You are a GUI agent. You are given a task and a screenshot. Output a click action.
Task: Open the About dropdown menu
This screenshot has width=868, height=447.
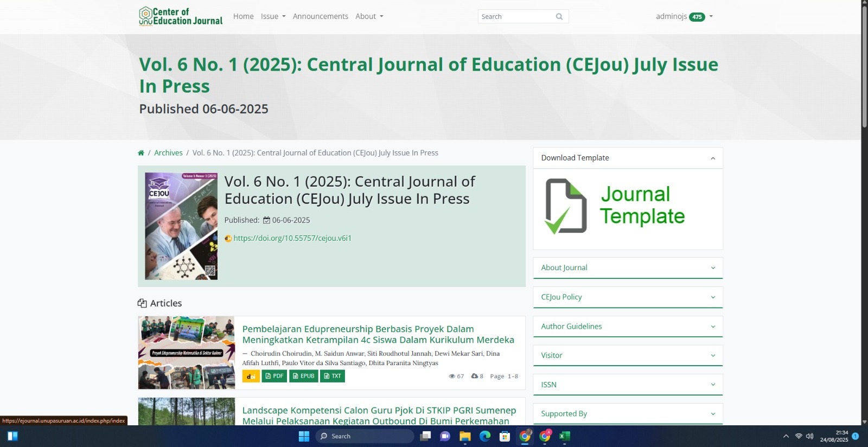point(369,16)
